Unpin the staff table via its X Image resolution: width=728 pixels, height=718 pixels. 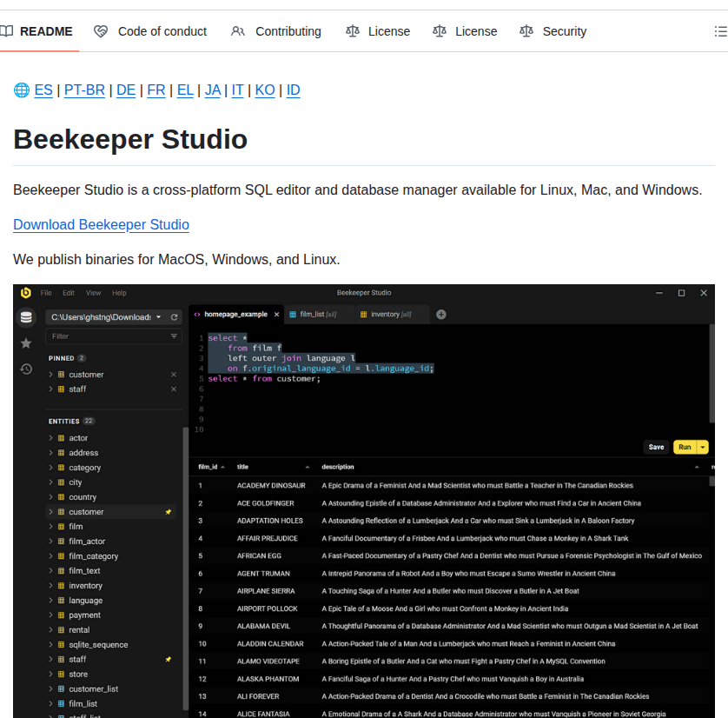[174, 389]
